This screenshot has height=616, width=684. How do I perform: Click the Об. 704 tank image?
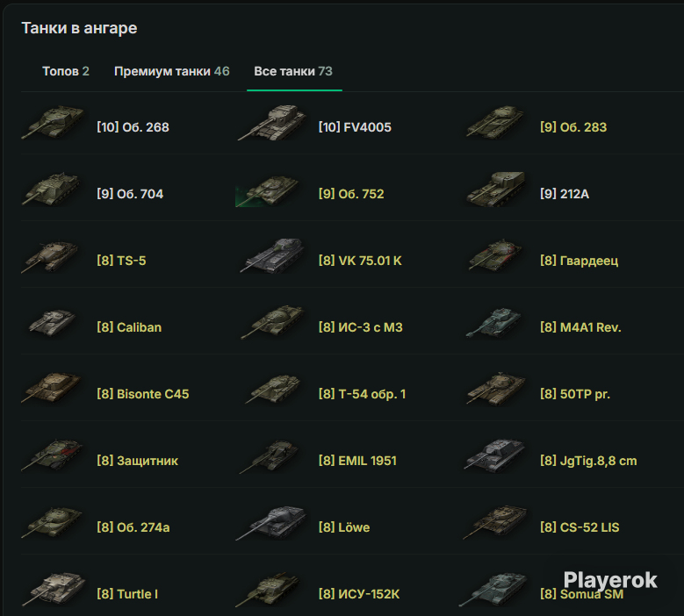53,190
